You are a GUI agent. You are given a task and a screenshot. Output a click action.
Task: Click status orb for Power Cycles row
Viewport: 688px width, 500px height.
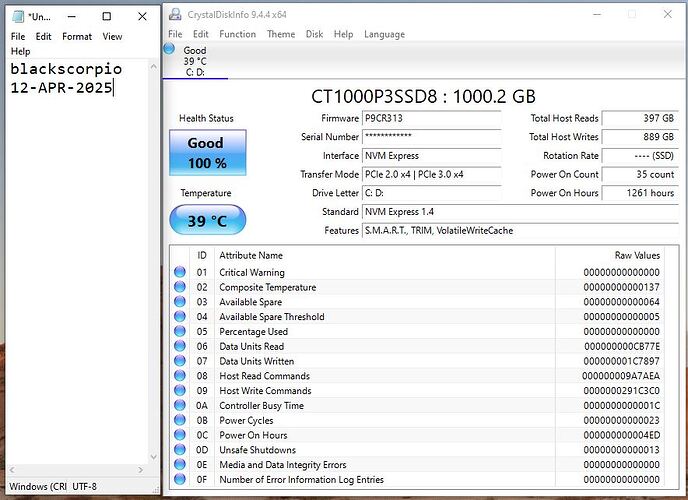point(180,420)
